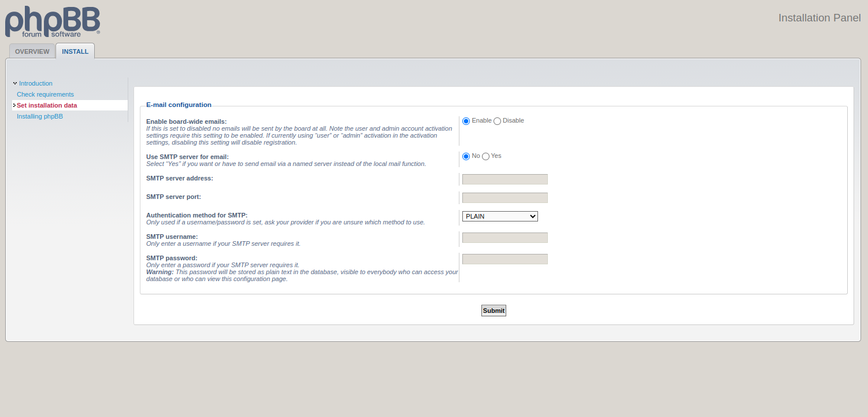
Task: Click the E-mail configuration section heading
Action: (x=179, y=105)
